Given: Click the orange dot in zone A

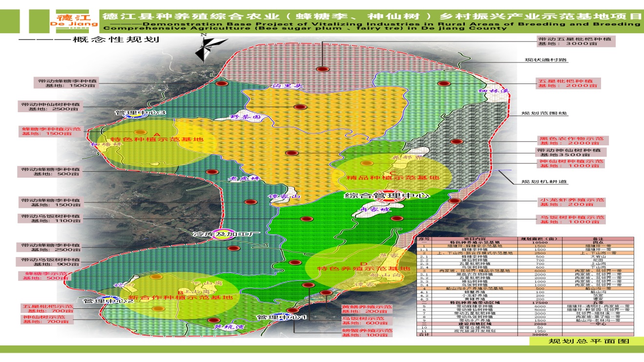Looking at the screenshot, I should coord(141,132).
